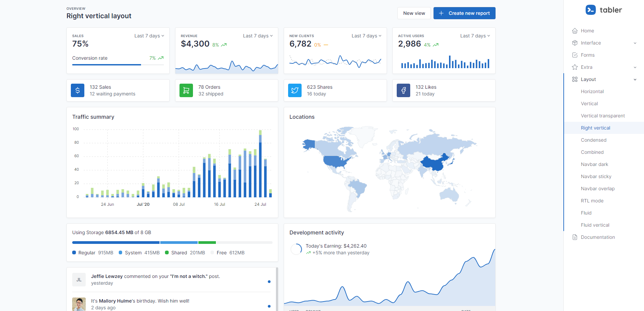Expand the Extra menu chevron

pos(635,67)
